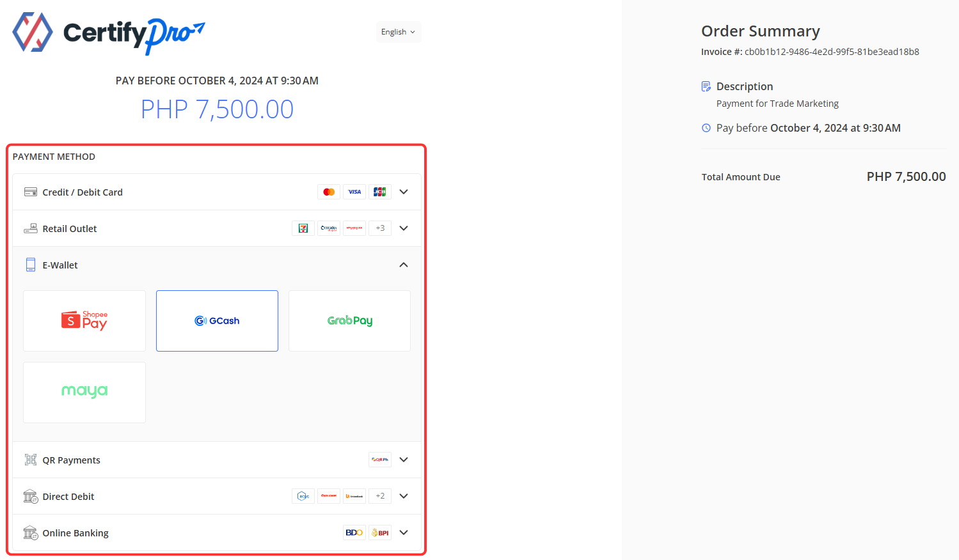Click the Direct Debit label
This screenshot has height=560, width=959.
point(68,497)
